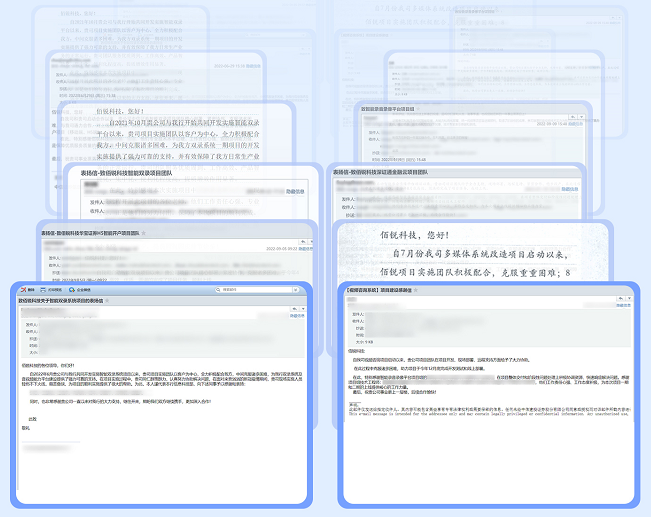Open the 表扬信-致佰锐科技智能双录项目团队 email card

193,193
